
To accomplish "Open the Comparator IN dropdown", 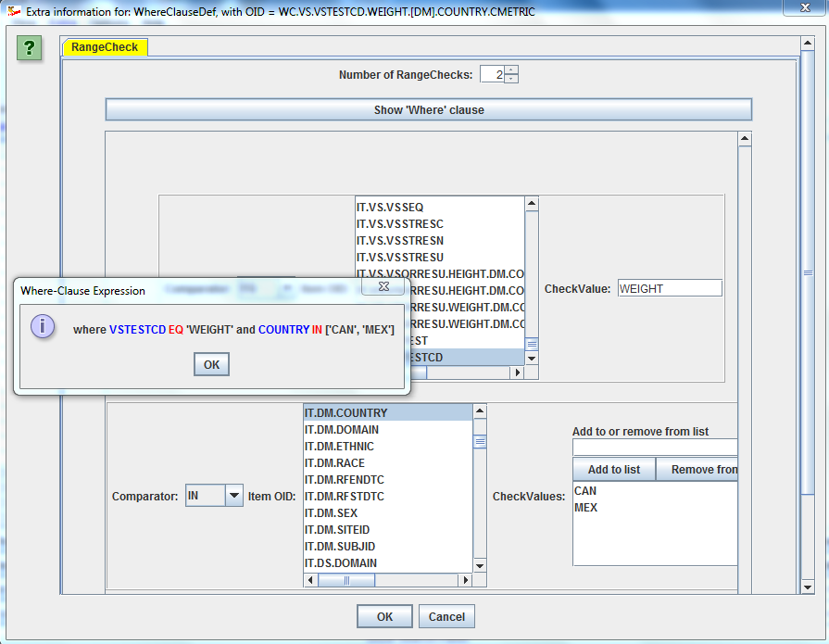I will click(x=234, y=496).
